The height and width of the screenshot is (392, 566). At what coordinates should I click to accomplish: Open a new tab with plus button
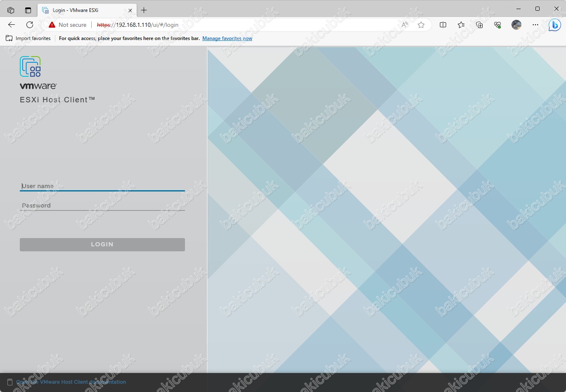[144, 10]
